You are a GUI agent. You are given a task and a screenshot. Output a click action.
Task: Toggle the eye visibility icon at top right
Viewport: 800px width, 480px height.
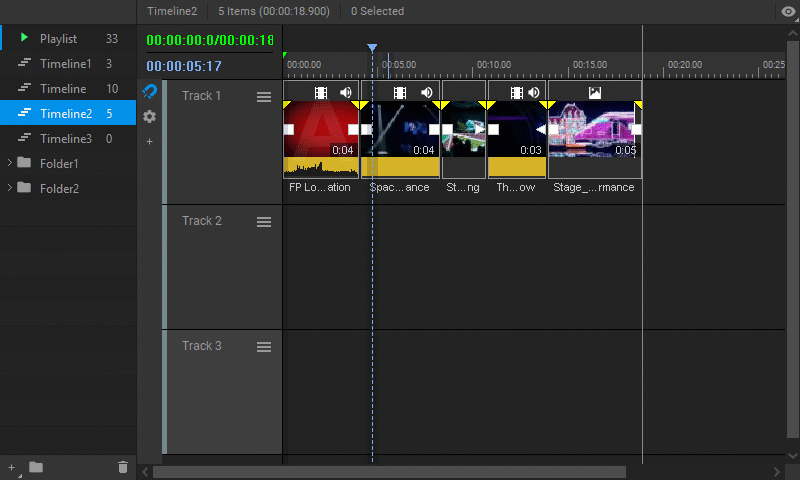tap(788, 11)
